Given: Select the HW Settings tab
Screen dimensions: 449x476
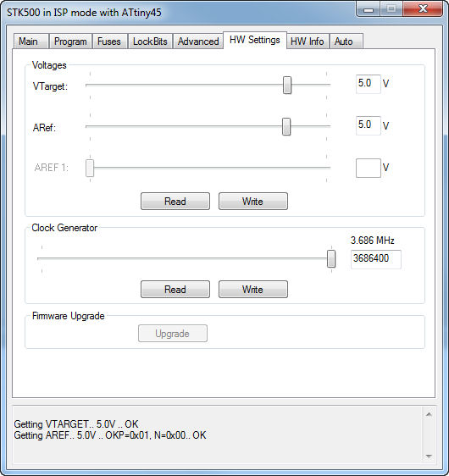Looking at the screenshot, I should click(x=255, y=40).
